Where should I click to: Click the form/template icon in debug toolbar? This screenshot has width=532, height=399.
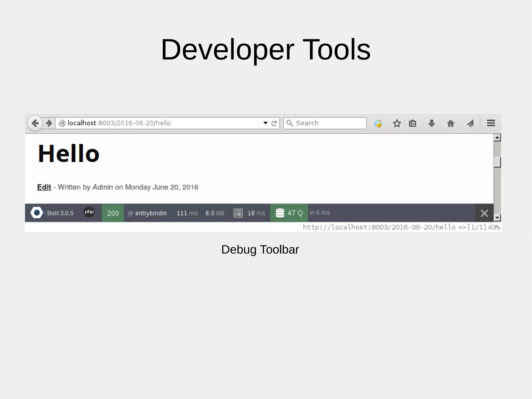tap(238, 213)
